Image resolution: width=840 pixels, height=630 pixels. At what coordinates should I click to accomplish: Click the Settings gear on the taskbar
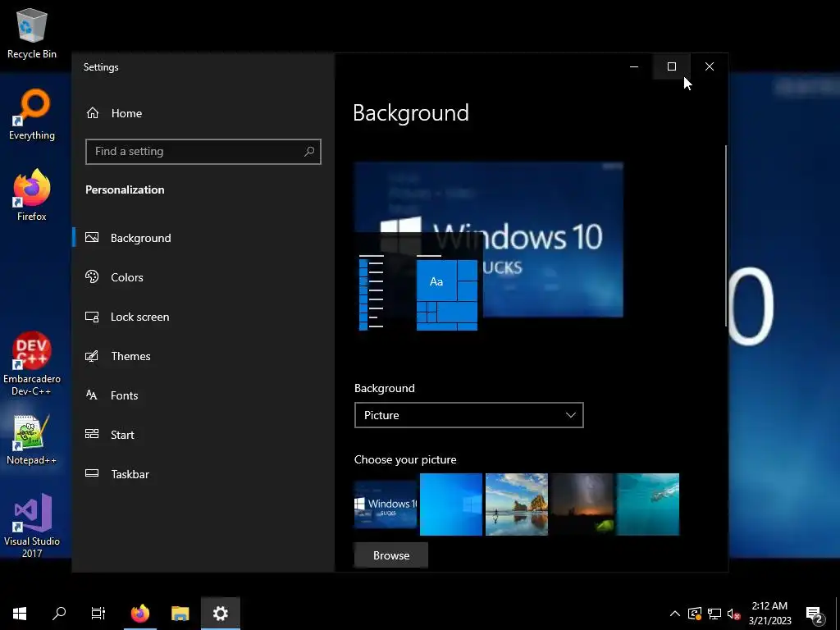pyautogui.click(x=220, y=614)
